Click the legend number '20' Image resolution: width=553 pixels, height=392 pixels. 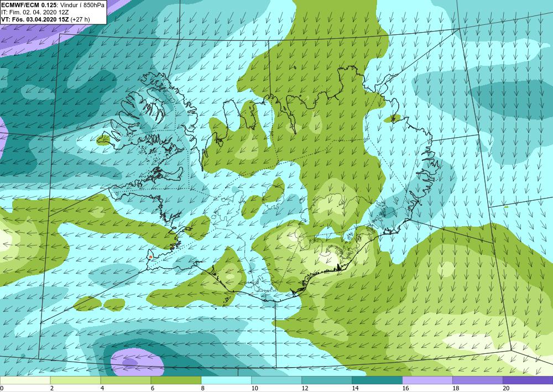pos(506,388)
